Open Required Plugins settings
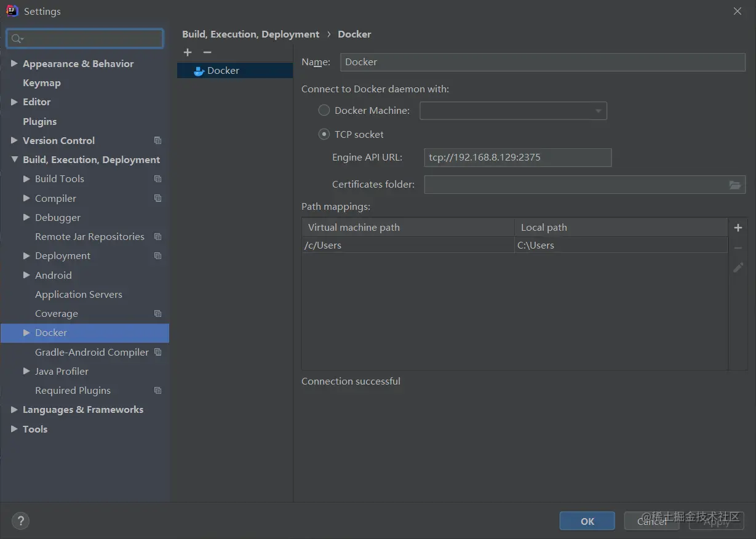Screen dimensions: 756x539 click(x=73, y=391)
